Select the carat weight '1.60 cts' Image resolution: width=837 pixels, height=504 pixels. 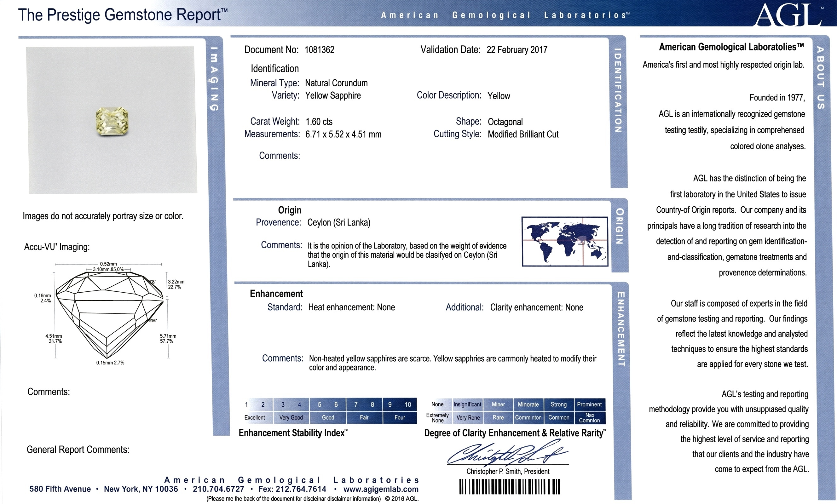click(x=319, y=122)
